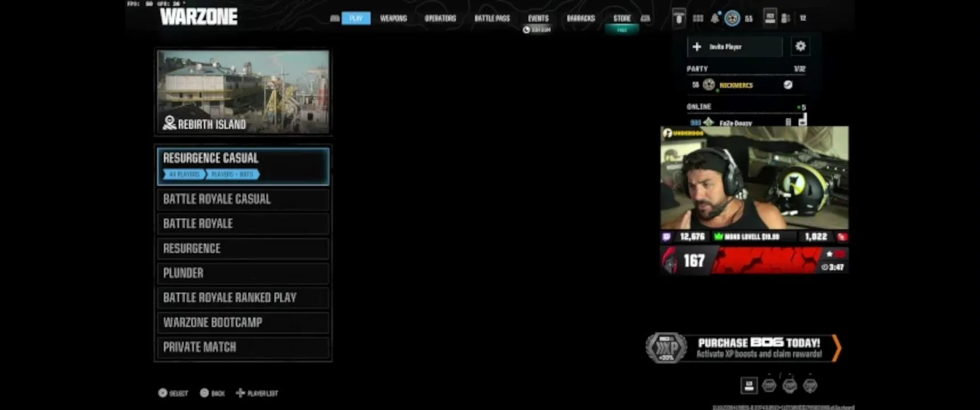Click the skull icon on Rebirth Island label
Image resolution: width=980 pixels, height=410 pixels.
coord(169,123)
